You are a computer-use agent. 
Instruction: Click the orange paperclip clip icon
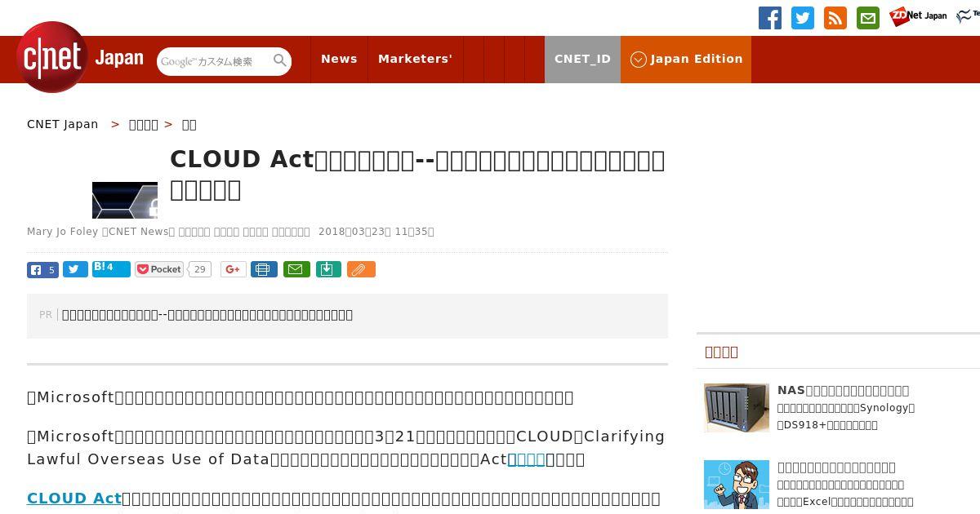pos(361,269)
